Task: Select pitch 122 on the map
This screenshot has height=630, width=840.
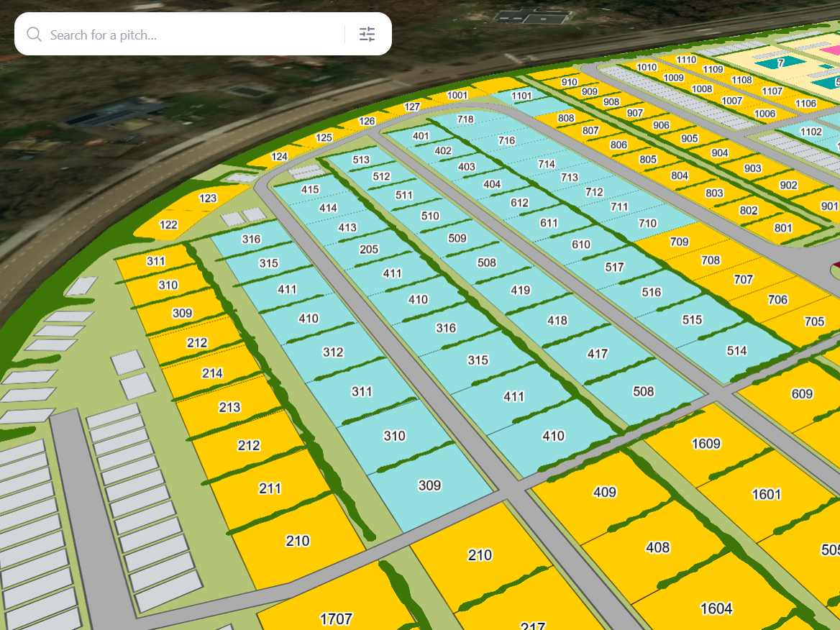Action: point(168,224)
